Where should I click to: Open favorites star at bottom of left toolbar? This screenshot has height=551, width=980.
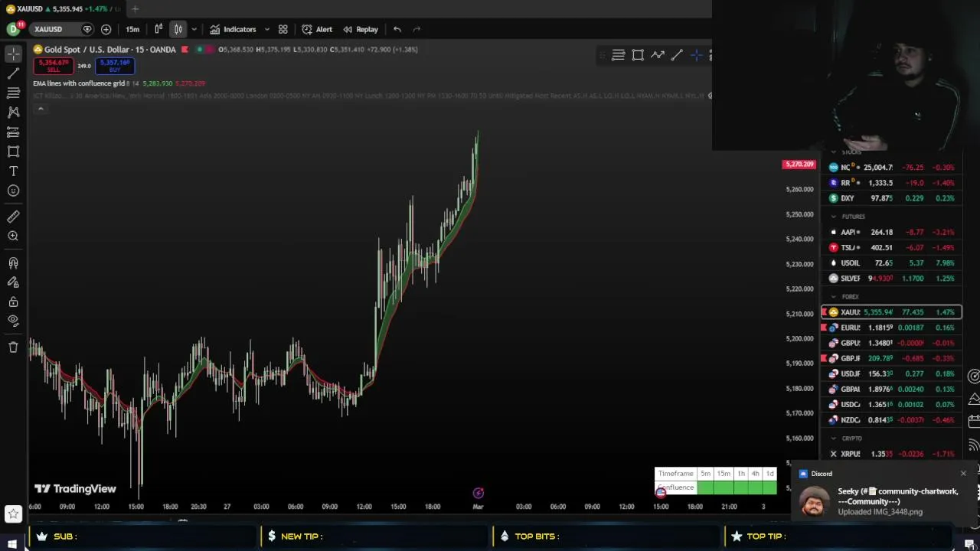point(13,514)
